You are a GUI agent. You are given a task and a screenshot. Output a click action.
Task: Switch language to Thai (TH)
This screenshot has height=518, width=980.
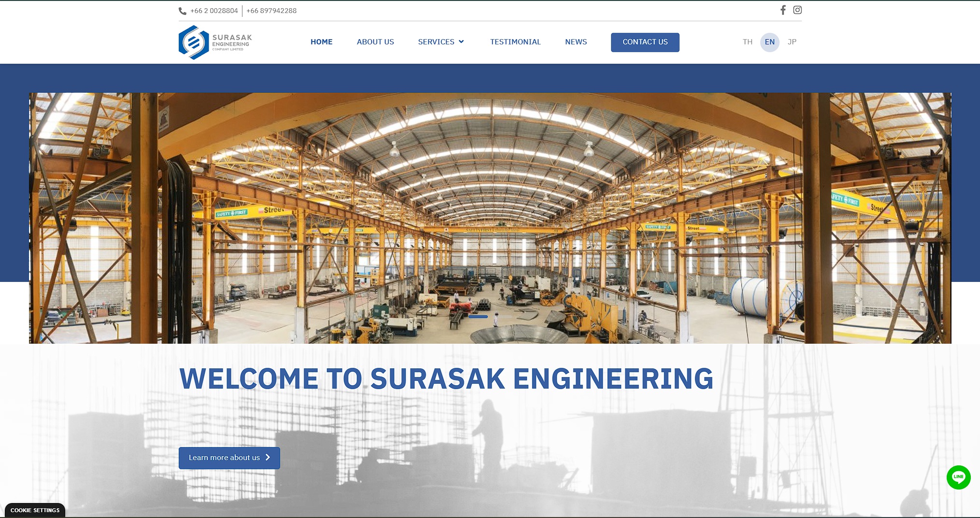coord(747,42)
